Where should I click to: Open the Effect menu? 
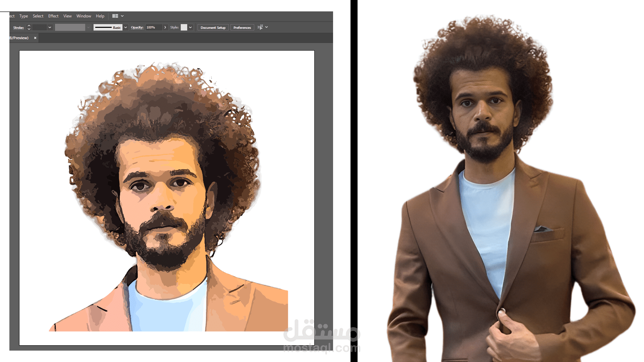(x=53, y=16)
